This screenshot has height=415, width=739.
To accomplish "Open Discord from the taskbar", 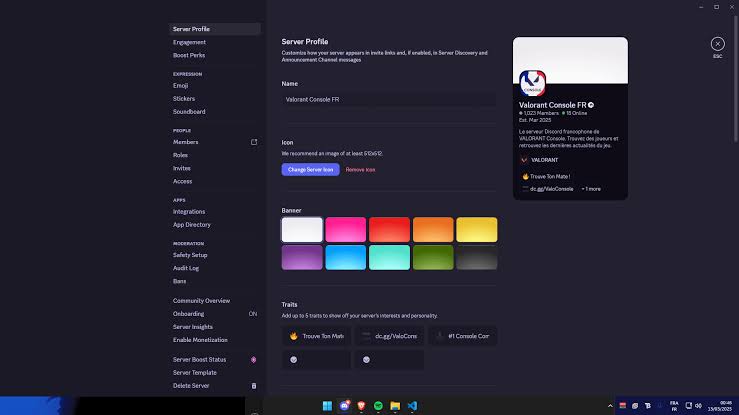I will pyautogui.click(x=345, y=406).
